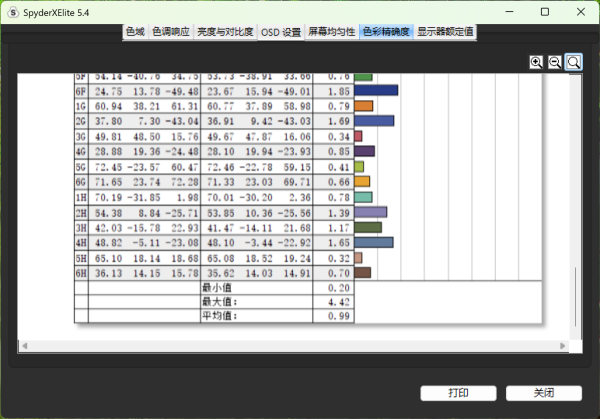Click the 打印 button
The height and width of the screenshot is (419, 600).
click(x=458, y=393)
